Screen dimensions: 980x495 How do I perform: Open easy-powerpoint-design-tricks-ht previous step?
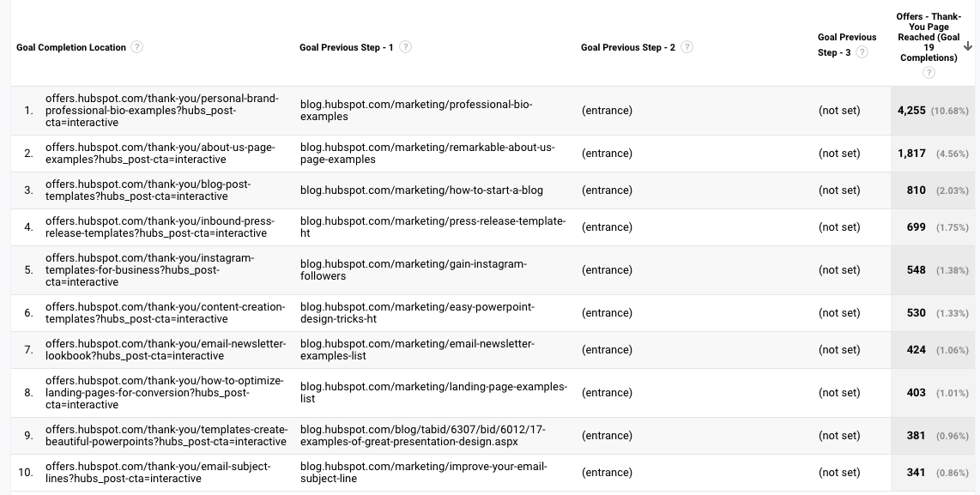pyautogui.click(x=416, y=313)
